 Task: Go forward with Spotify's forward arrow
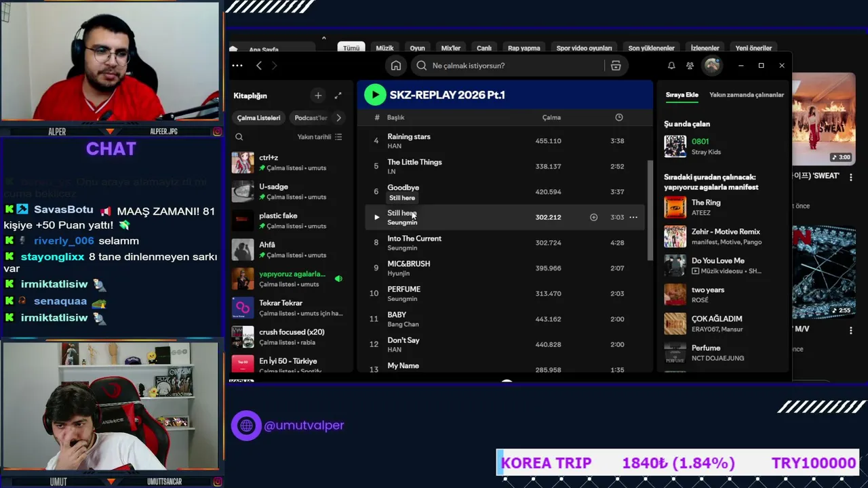click(275, 66)
